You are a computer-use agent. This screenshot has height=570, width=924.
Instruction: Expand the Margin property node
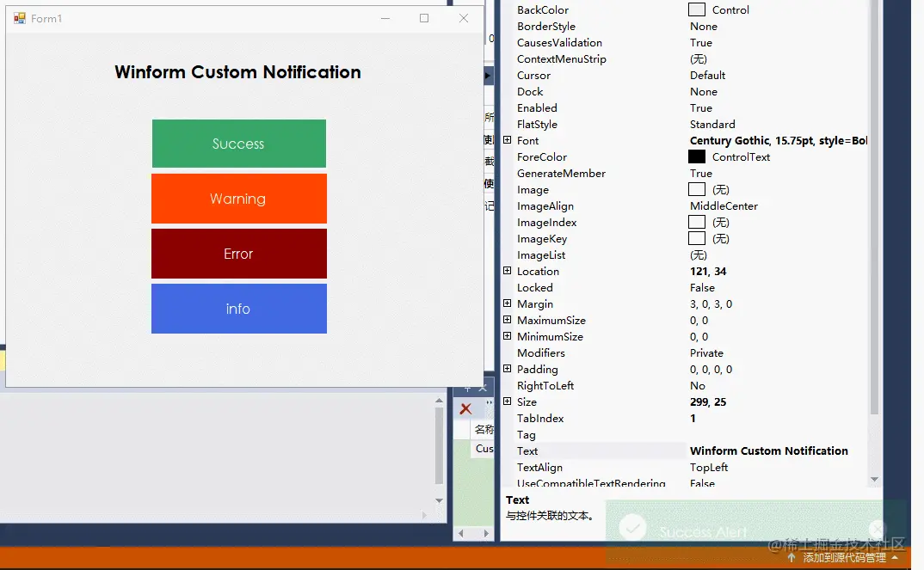pos(508,304)
